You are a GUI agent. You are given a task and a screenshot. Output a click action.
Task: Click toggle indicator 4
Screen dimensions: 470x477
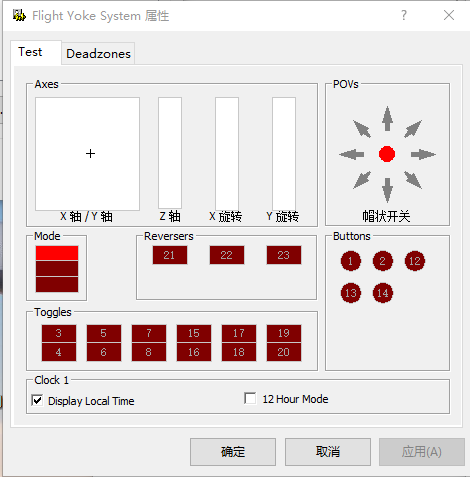coord(59,352)
